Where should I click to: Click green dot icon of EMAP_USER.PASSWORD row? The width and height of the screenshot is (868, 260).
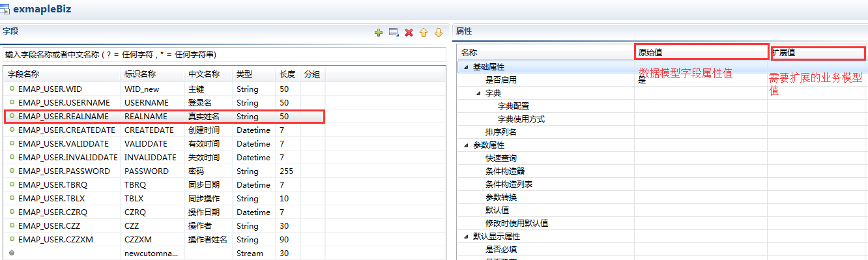(12, 170)
